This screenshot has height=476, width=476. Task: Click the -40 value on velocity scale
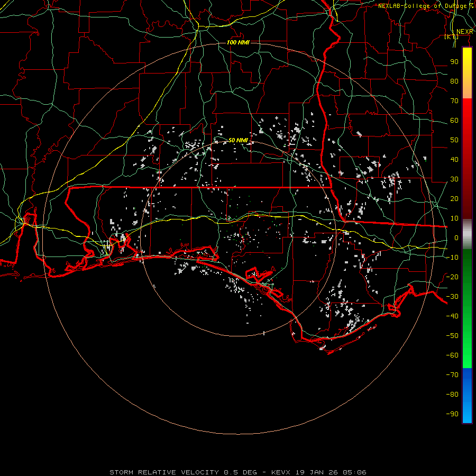(x=452, y=316)
